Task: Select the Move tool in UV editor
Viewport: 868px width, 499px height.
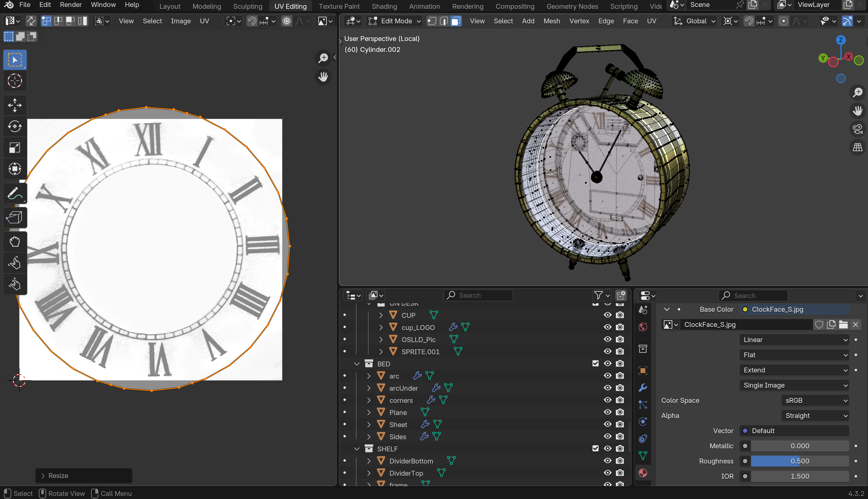Action: point(15,105)
